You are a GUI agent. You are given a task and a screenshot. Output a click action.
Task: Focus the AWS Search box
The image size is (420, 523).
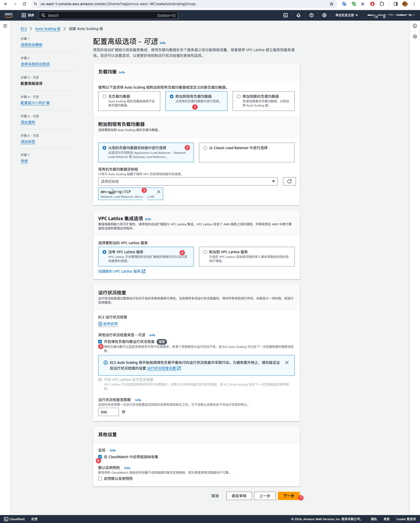pos(108,15)
